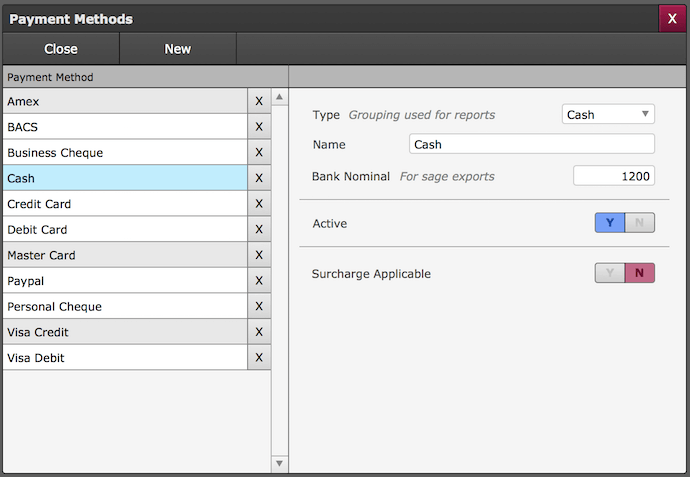Click the Name text field

[x=532, y=144]
